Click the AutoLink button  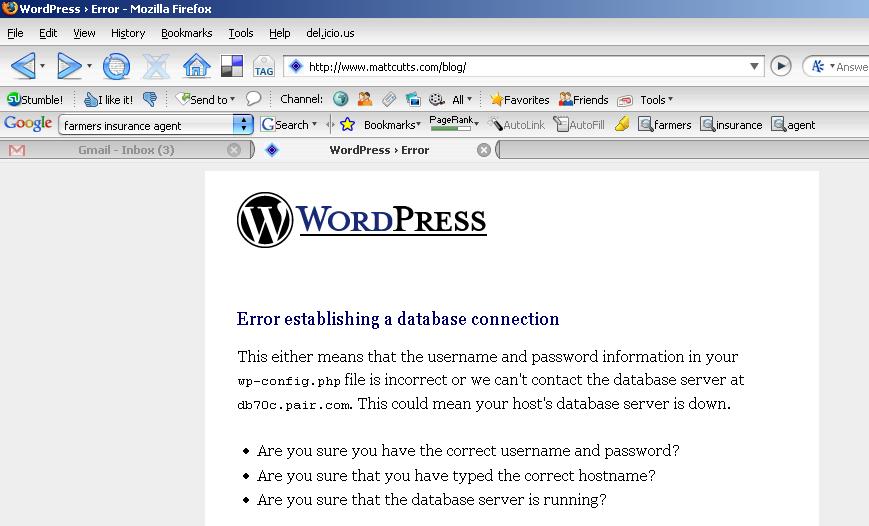coord(517,125)
